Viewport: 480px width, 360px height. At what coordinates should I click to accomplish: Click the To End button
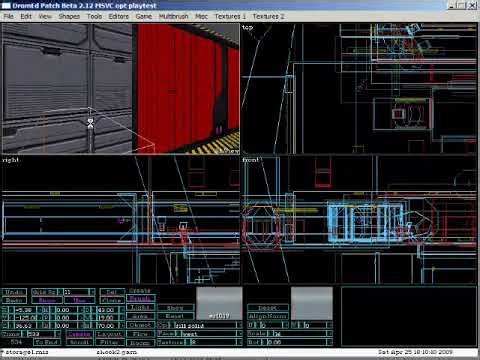pos(47,342)
